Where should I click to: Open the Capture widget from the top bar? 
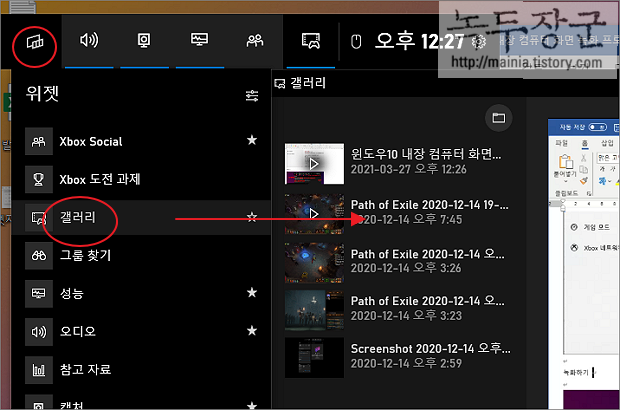(144, 40)
